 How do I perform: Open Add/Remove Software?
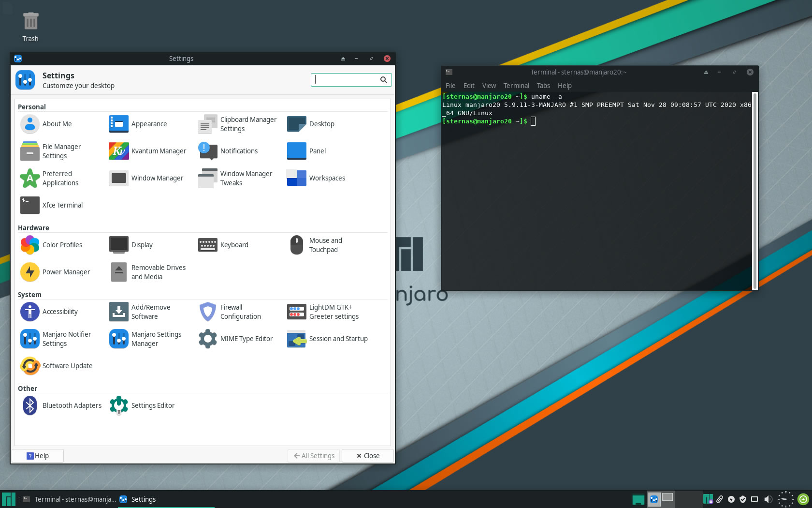140,312
